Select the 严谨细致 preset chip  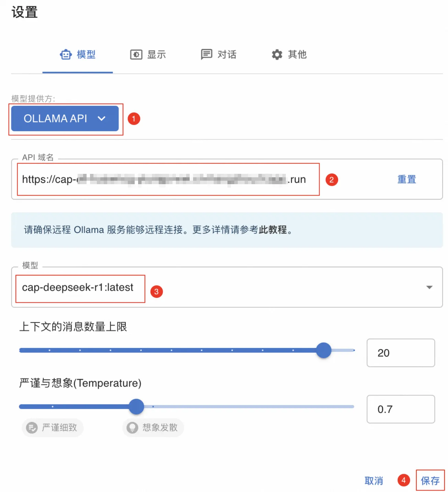tap(53, 428)
